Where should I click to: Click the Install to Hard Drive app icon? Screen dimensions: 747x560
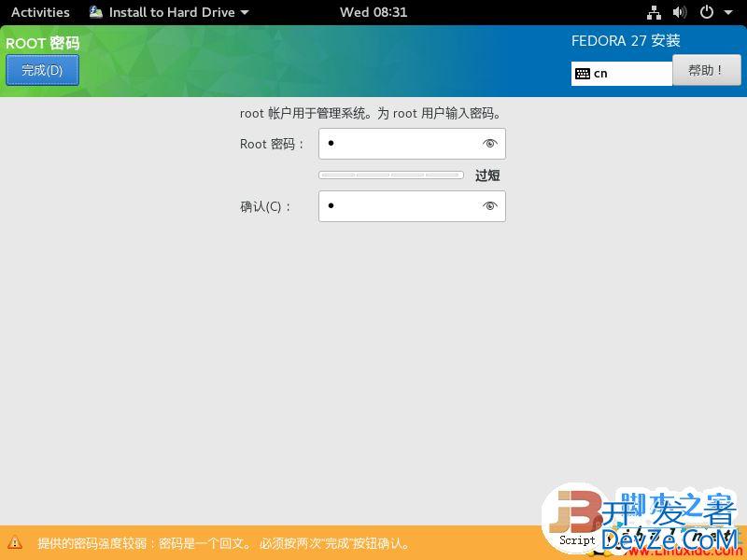(96, 12)
